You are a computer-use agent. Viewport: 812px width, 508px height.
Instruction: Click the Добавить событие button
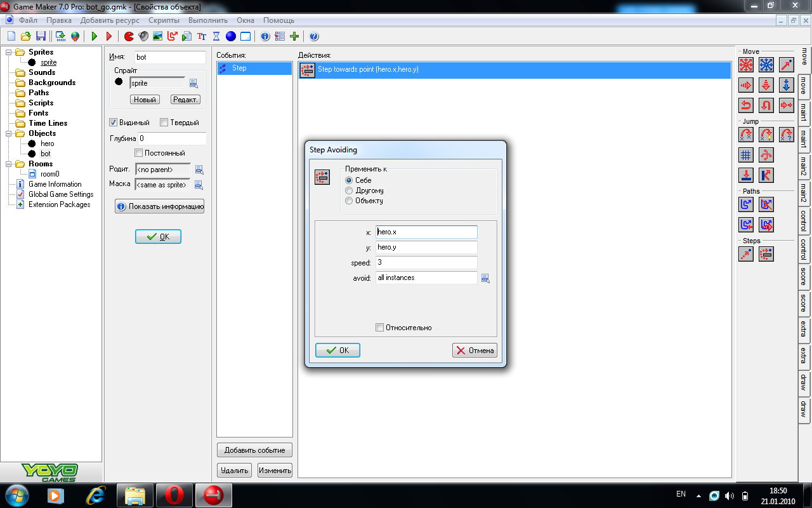[x=255, y=450]
